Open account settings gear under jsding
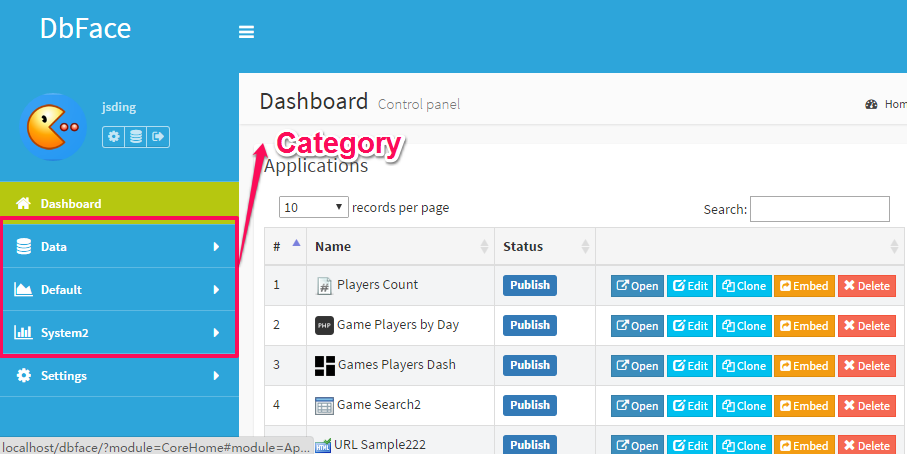Viewport: 907px width, 454px height. coord(114,137)
